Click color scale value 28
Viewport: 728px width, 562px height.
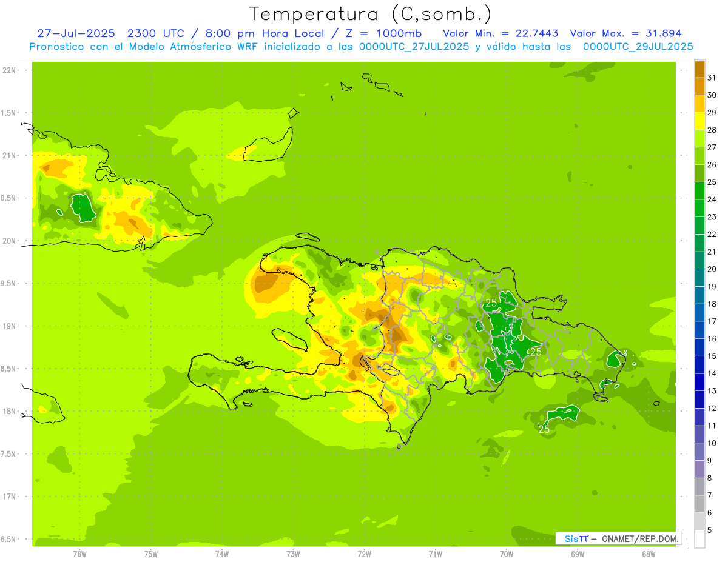point(712,130)
